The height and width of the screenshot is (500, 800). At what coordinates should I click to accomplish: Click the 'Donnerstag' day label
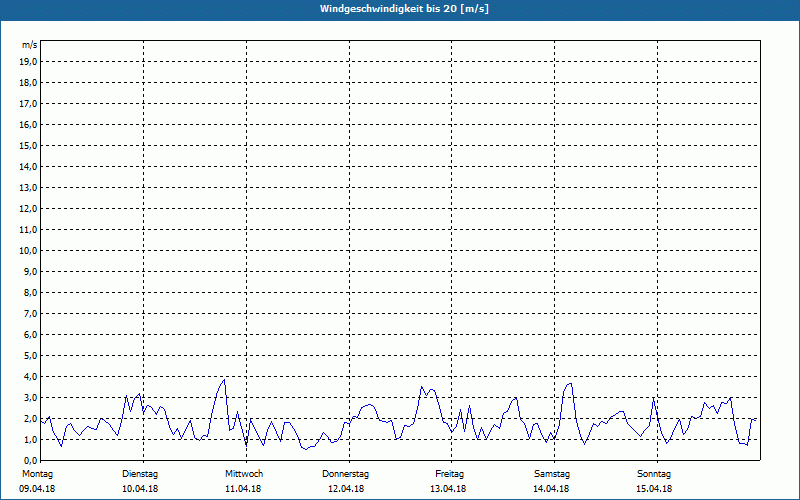click(x=345, y=474)
